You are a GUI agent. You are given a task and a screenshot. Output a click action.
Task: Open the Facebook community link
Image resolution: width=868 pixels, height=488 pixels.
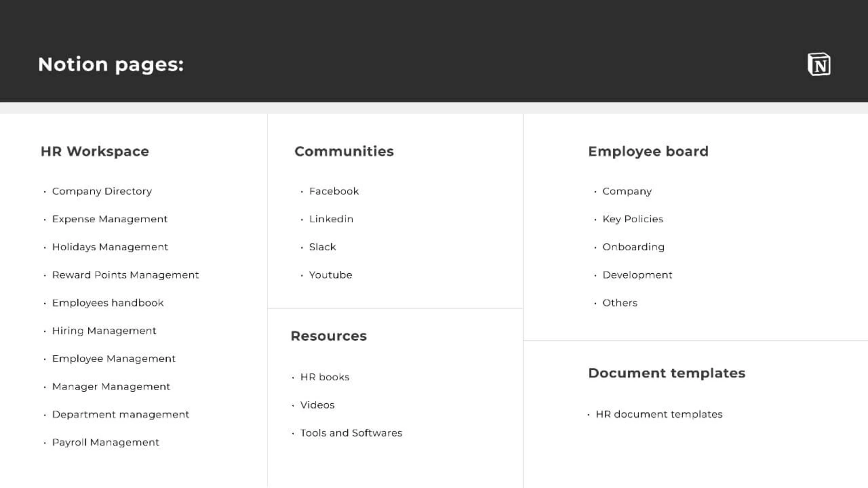[333, 191]
